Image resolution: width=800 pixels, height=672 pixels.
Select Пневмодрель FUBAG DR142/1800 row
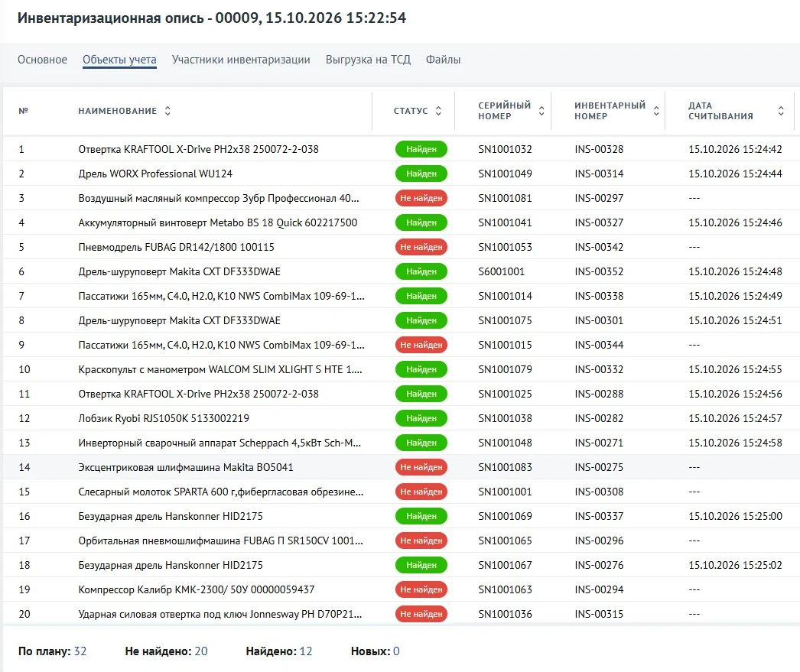pos(401,247)
